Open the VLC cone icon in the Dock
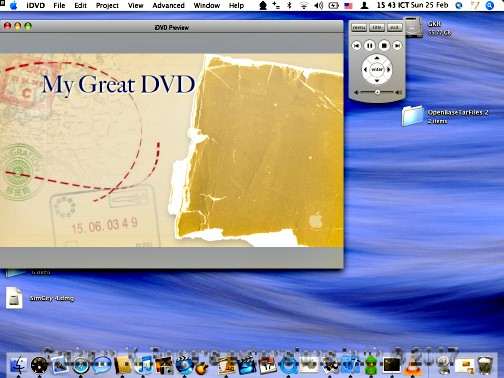The height and width of the screenshot is (378, 504). click(x=413, y=366)
